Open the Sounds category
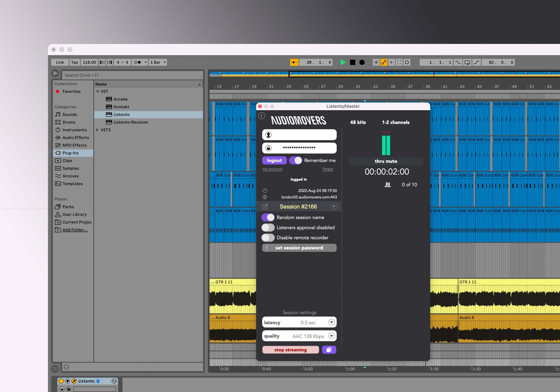Viewport: 560px width, 392px height. point(70,114)
